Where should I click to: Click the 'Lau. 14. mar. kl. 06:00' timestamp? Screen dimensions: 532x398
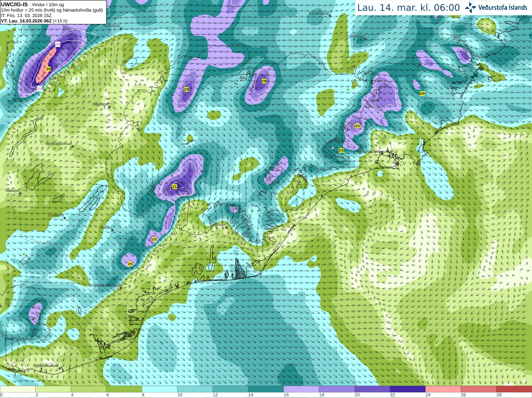tap(409, 8)
